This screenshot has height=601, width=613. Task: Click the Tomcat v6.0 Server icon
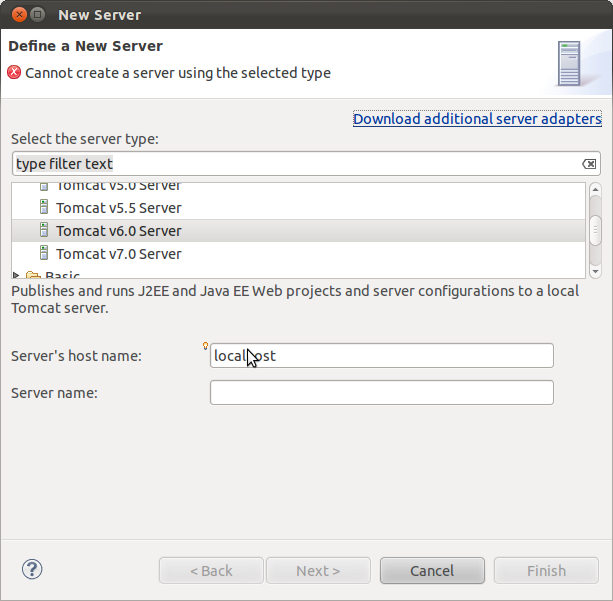tap(44, 230)
